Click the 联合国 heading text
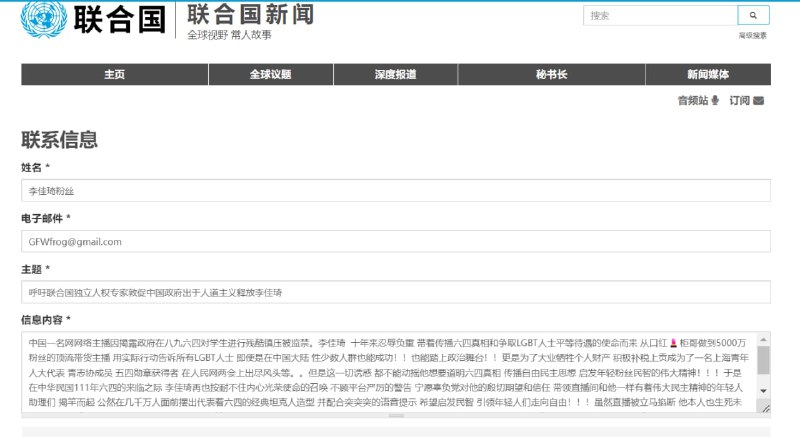 tap(119, 20)
